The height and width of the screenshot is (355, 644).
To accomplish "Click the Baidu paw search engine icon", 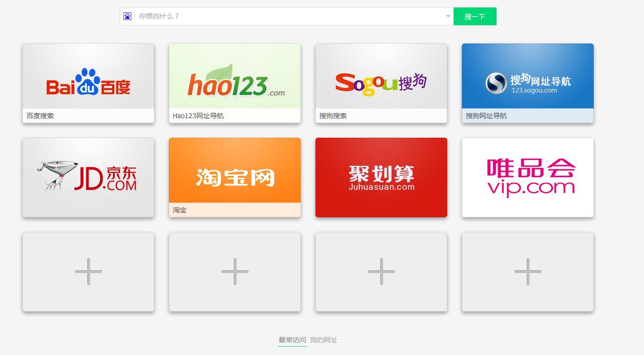I will coord(127,16).
